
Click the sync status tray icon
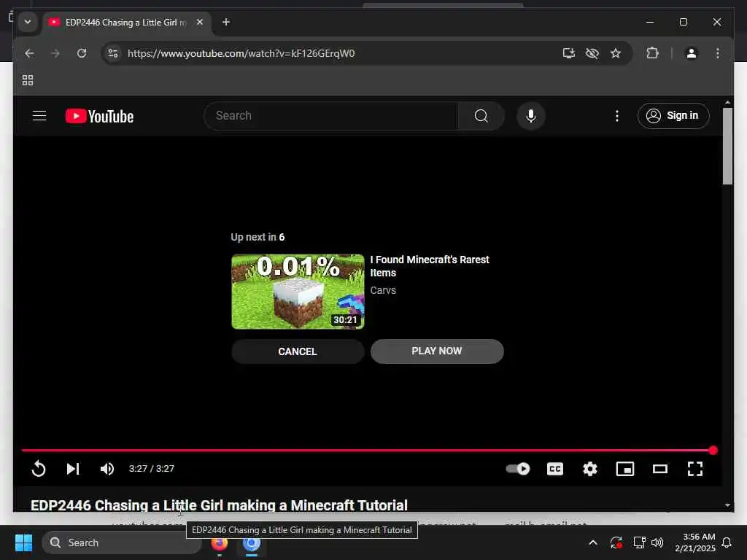[616, 542]
